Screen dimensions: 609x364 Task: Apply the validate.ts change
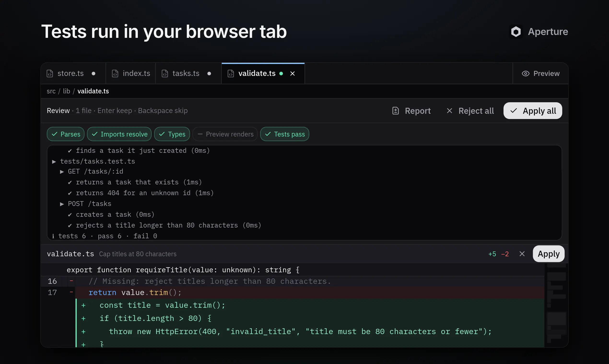point(549,254)
